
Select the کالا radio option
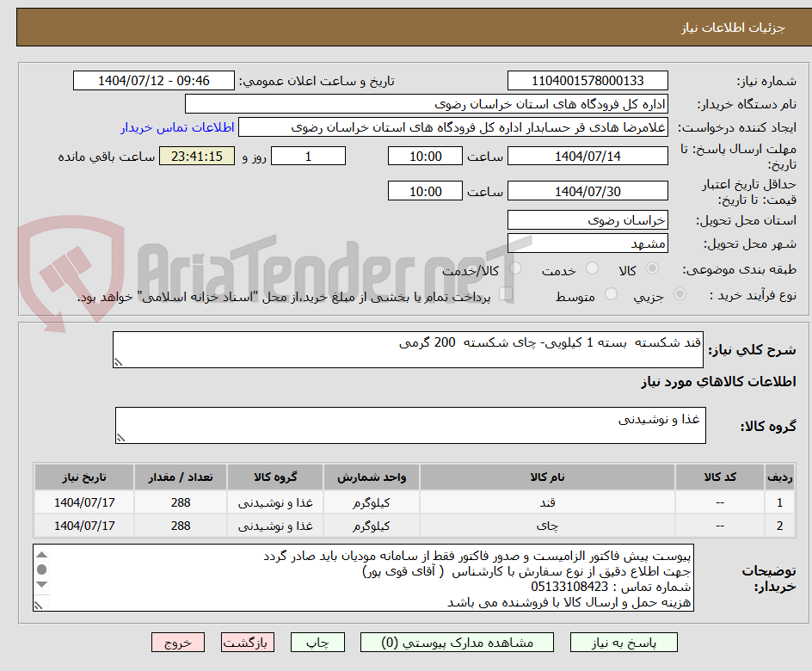653,267
